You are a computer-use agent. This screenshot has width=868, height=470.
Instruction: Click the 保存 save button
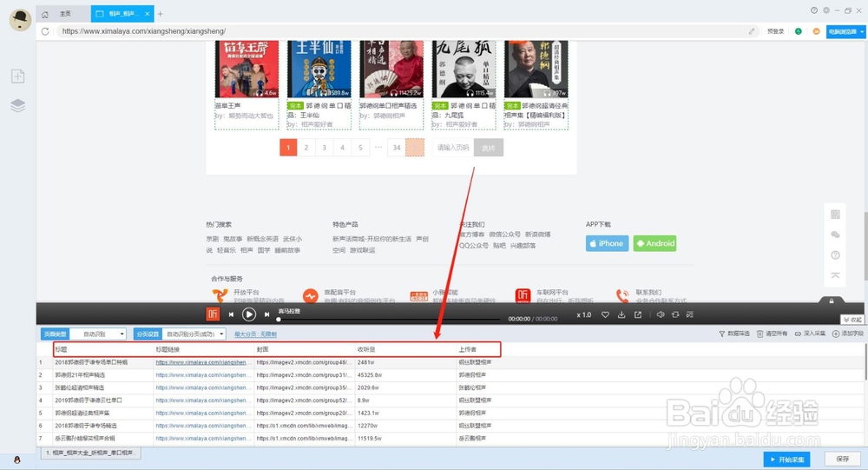pos(843,460)
